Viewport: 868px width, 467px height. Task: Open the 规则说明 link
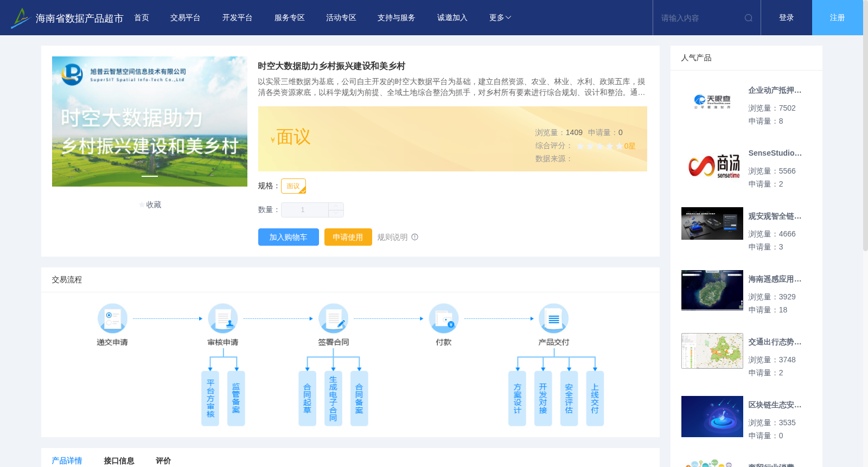point(392,237)
